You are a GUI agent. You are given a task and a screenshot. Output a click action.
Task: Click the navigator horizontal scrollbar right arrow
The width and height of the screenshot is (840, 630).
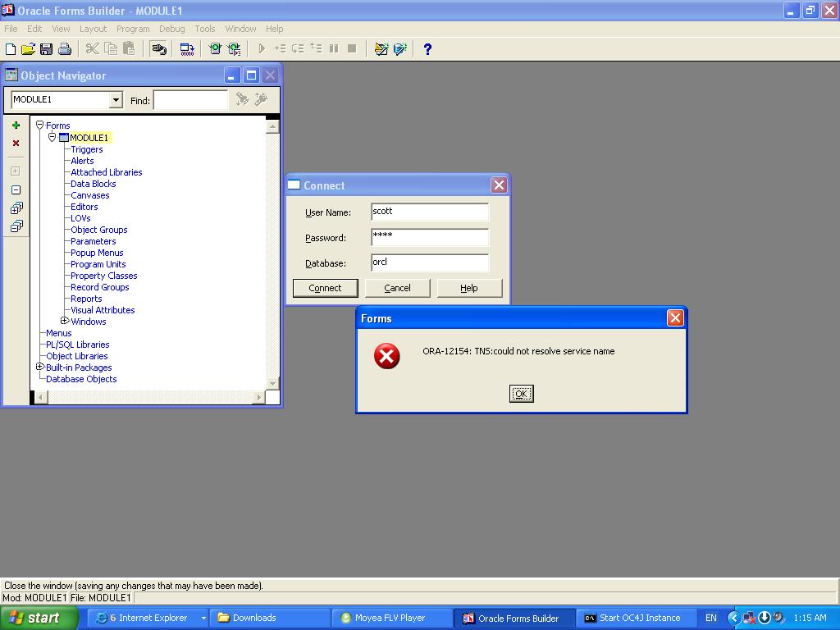pyautogui.click(x=259, y=398)
